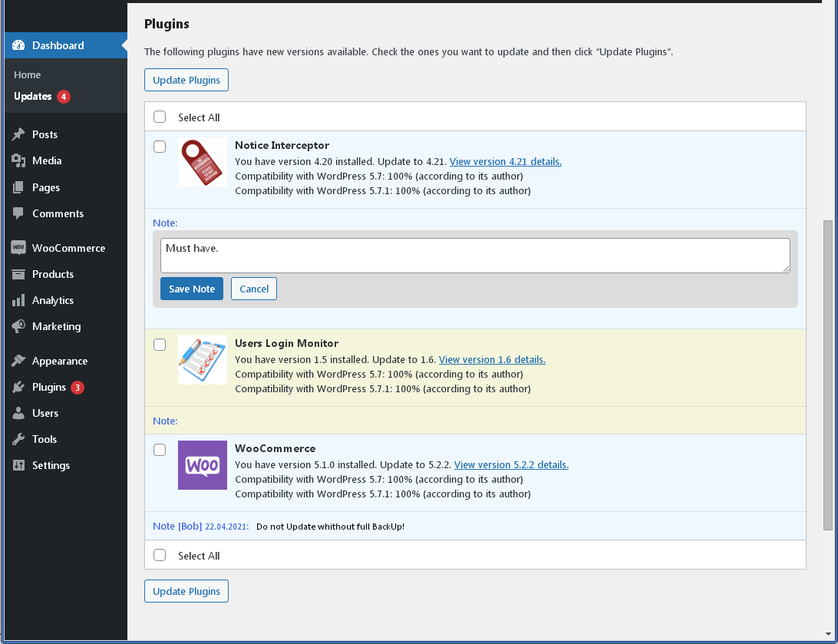Open the Pages menu
838x644 pixels.
(x=46, y=187)
